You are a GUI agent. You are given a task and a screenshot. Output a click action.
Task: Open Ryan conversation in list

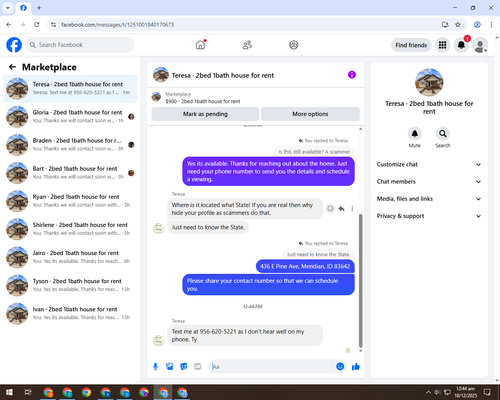coord(70,201)
